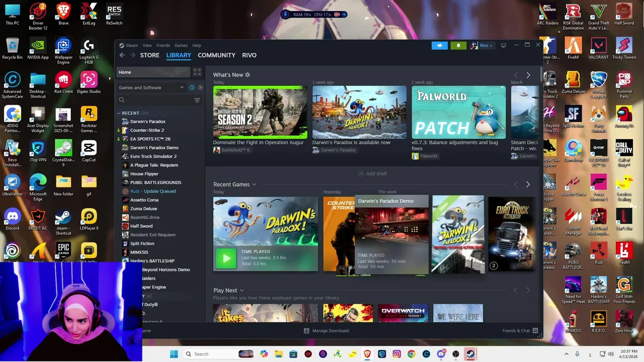Click green Play button on Darwin's Paradox
This screenshot has width=644, height=362.
(226, 258)
